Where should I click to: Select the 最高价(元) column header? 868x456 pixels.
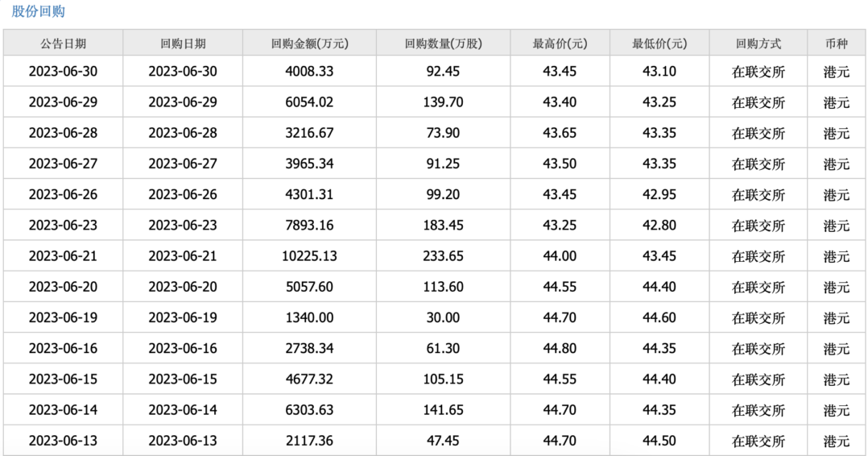click(560, 44)
